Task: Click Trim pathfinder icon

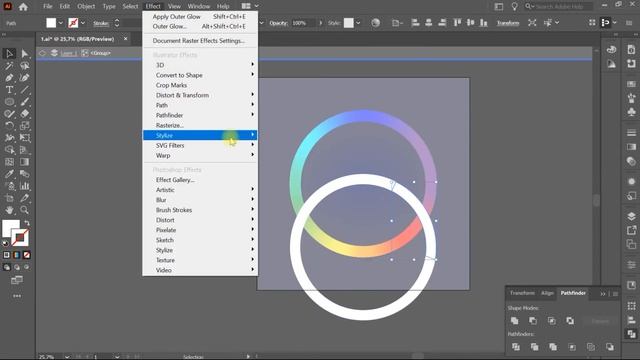Action: [534, 347]
